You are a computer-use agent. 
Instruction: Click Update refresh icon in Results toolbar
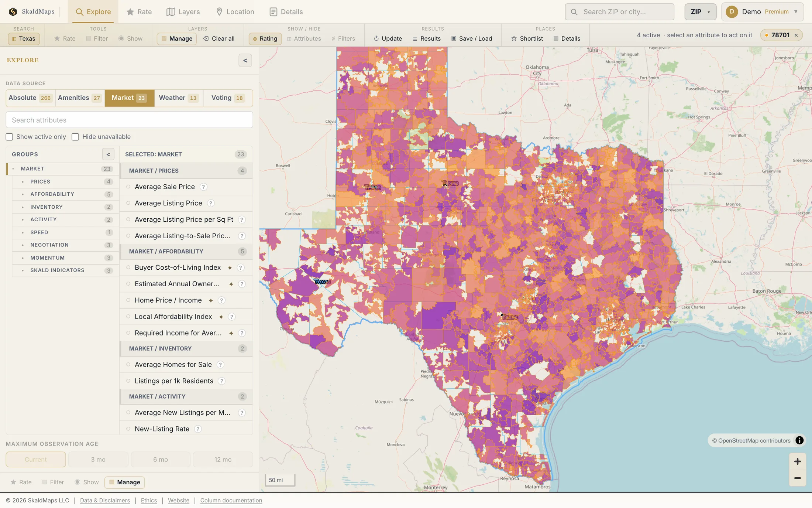(376, 38)
